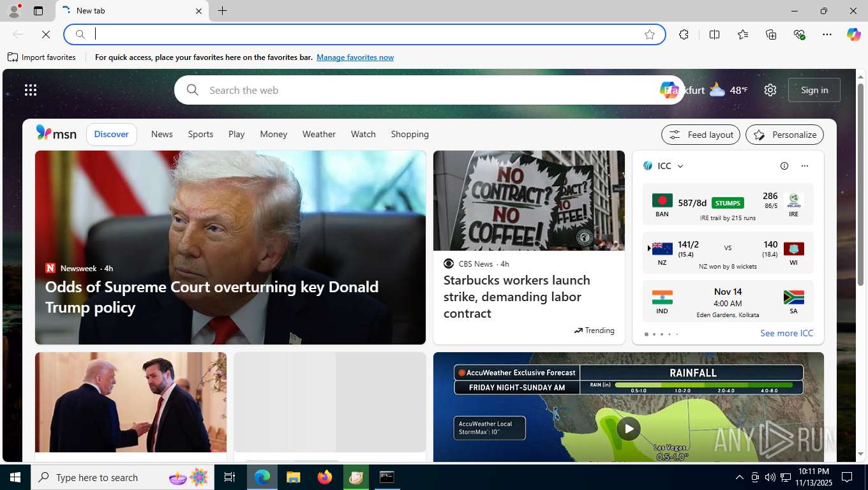Open the volume speaker tray icon
This screenshot has height=490, width=868.
click(x=770, y=477)
